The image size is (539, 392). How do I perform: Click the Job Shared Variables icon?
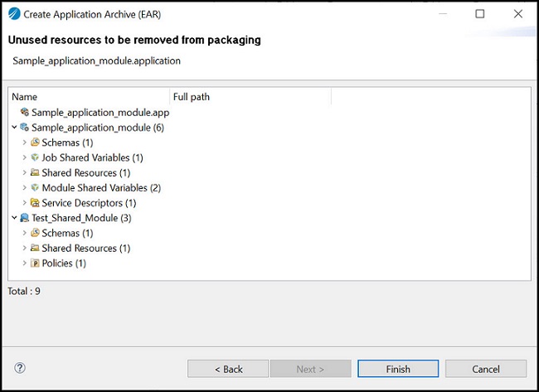35,157
